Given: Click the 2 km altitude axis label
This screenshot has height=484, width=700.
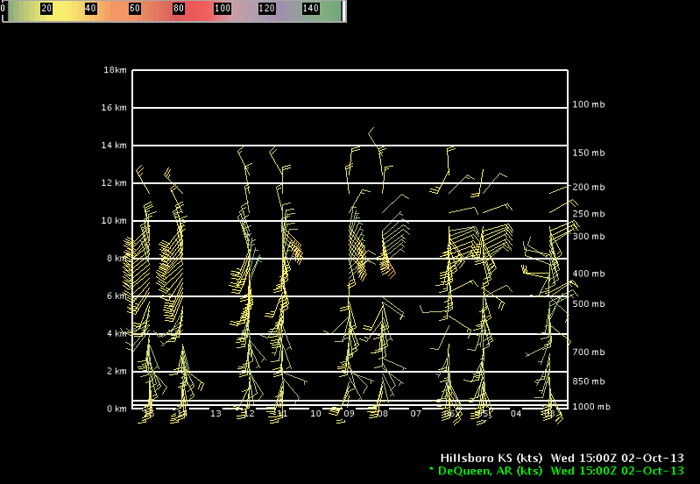Looking at the screenshot, I should point(115,371).
